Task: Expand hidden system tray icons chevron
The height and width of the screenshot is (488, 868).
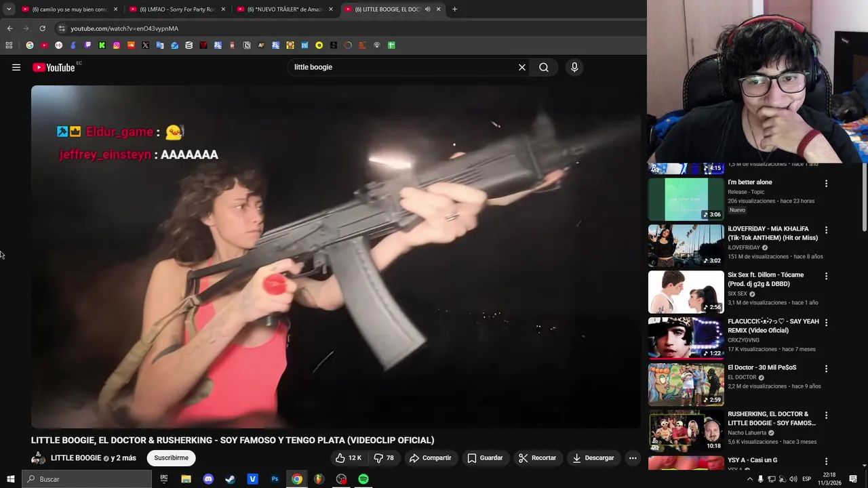Action: pos(749,479)
